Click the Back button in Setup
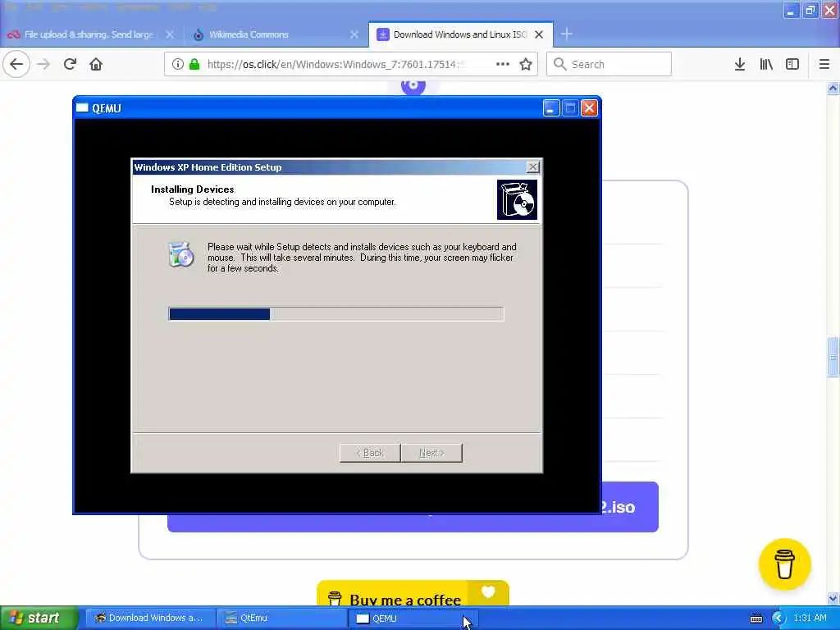The image size is (840, 630). click(x=370, y=453)
